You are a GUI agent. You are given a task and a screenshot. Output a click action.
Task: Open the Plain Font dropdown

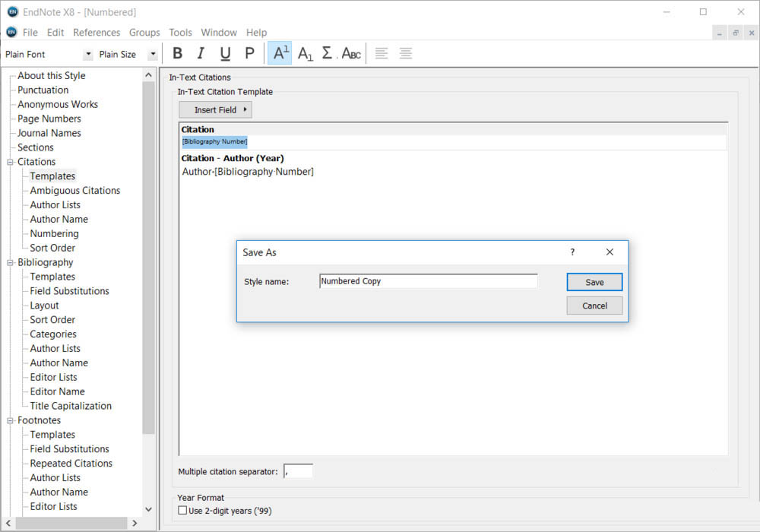coord(88,55)
